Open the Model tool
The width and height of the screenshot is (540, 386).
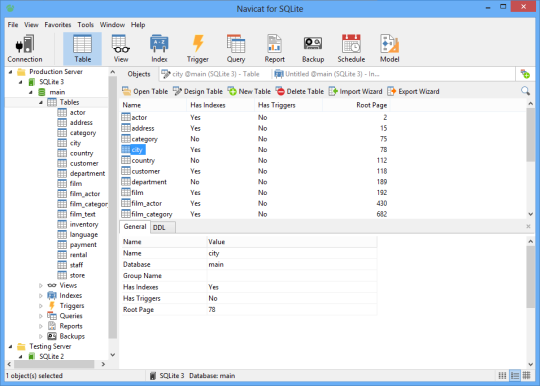point(390,49)
